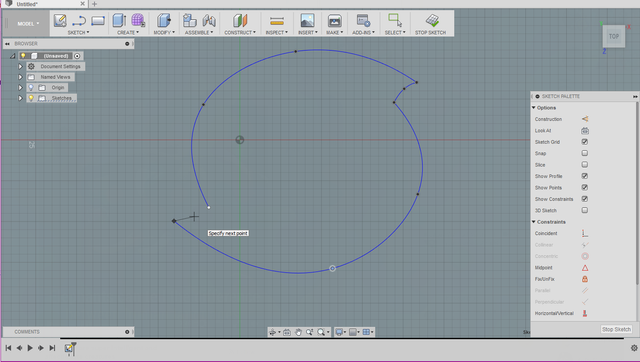Expand the Document Settings node
The image size is (640, 362).
(x=20, y=66)
